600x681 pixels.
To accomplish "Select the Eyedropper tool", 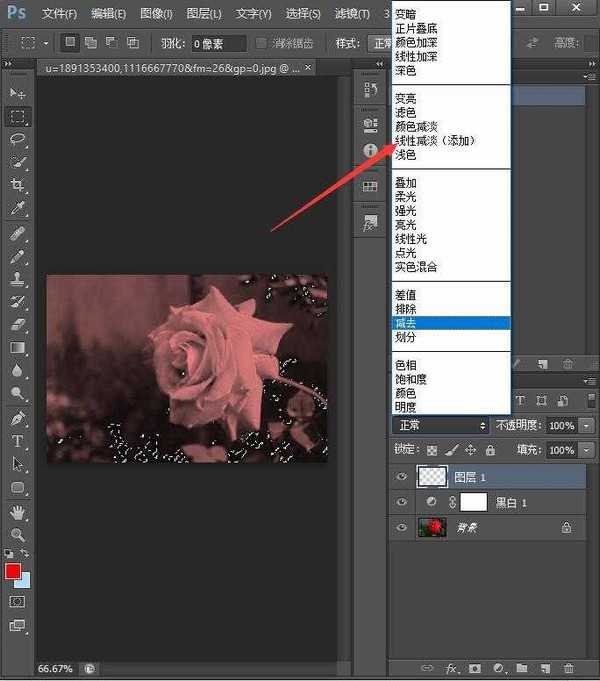I will coord(18,209).
